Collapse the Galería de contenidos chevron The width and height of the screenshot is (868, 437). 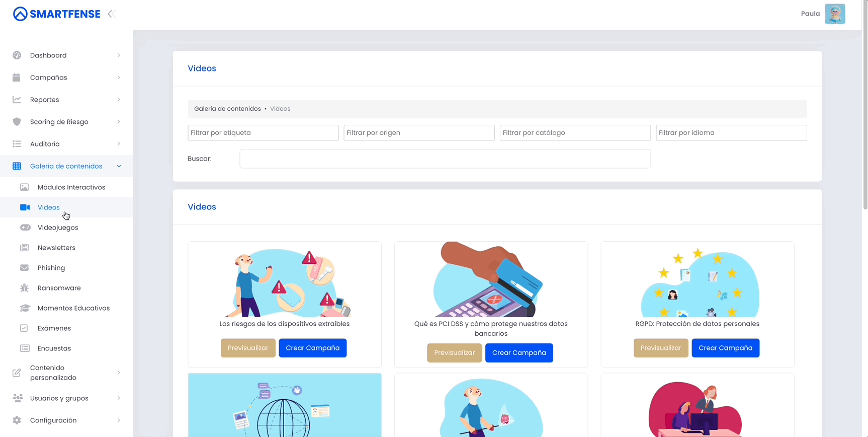(x=119, y=166)
